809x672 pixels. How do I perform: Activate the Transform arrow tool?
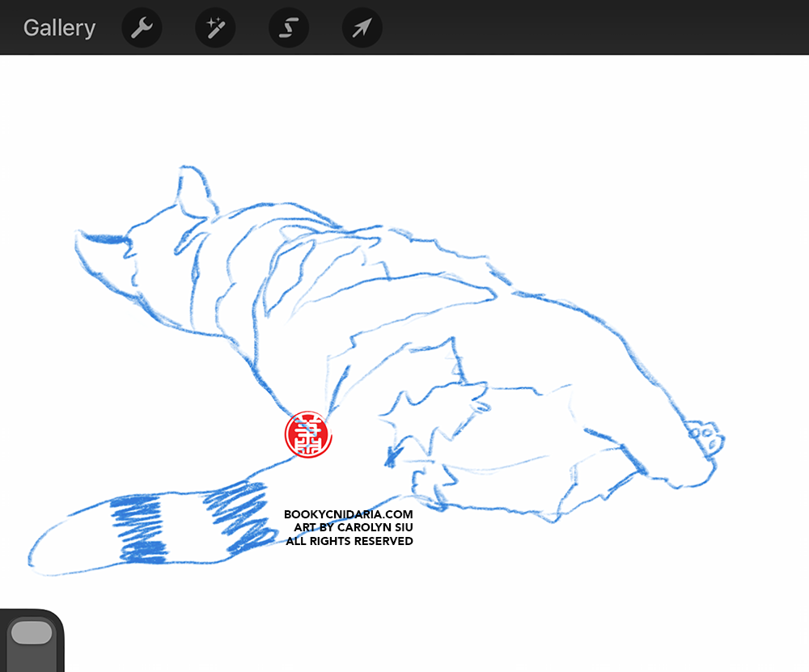[x=362, y=28]
